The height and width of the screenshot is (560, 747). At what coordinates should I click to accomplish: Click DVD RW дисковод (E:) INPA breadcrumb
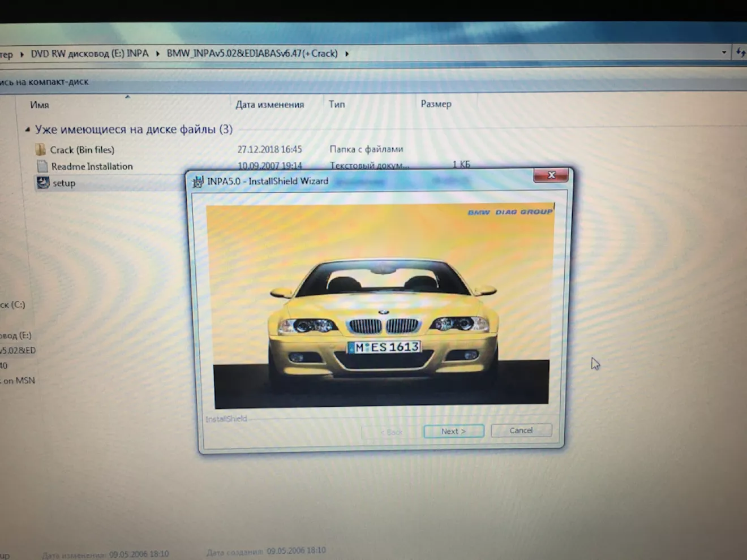click(89, 53)
